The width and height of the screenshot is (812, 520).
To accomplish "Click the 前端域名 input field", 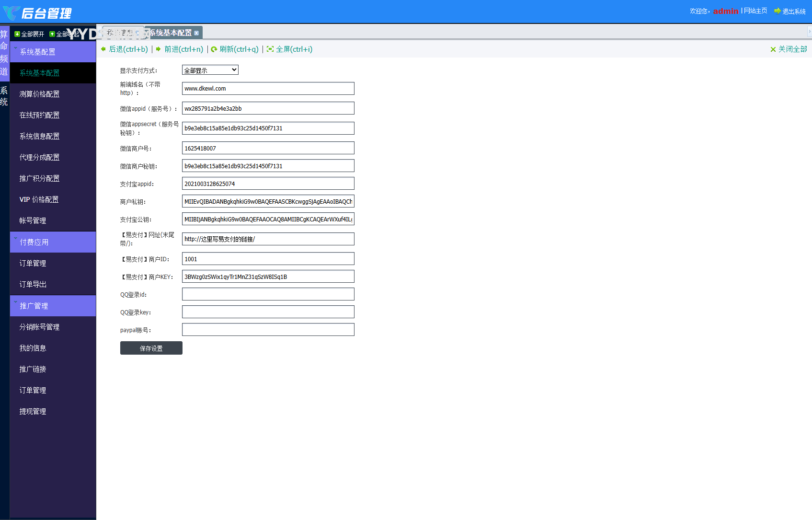I will 268,88.
